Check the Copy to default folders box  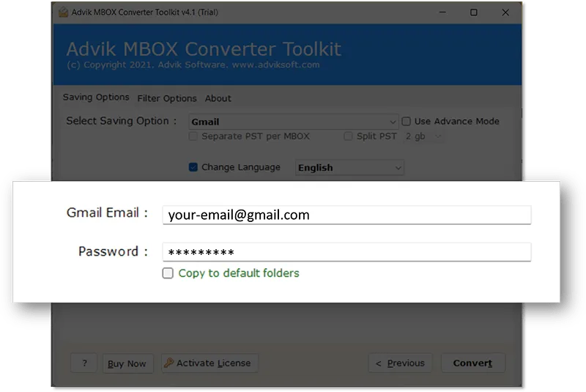[x=168, y=273]
